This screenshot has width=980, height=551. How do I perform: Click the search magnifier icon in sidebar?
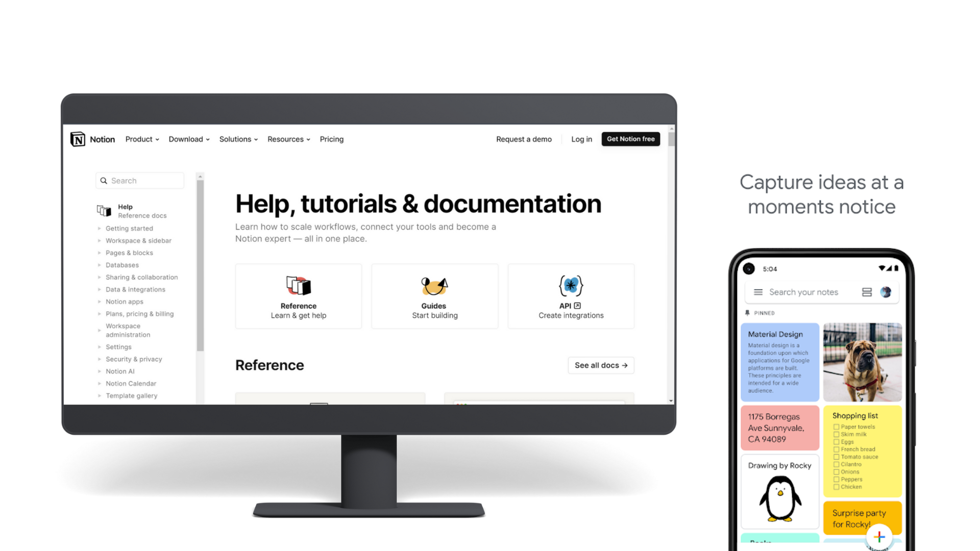pyautogui.click(x=104, y=180)
